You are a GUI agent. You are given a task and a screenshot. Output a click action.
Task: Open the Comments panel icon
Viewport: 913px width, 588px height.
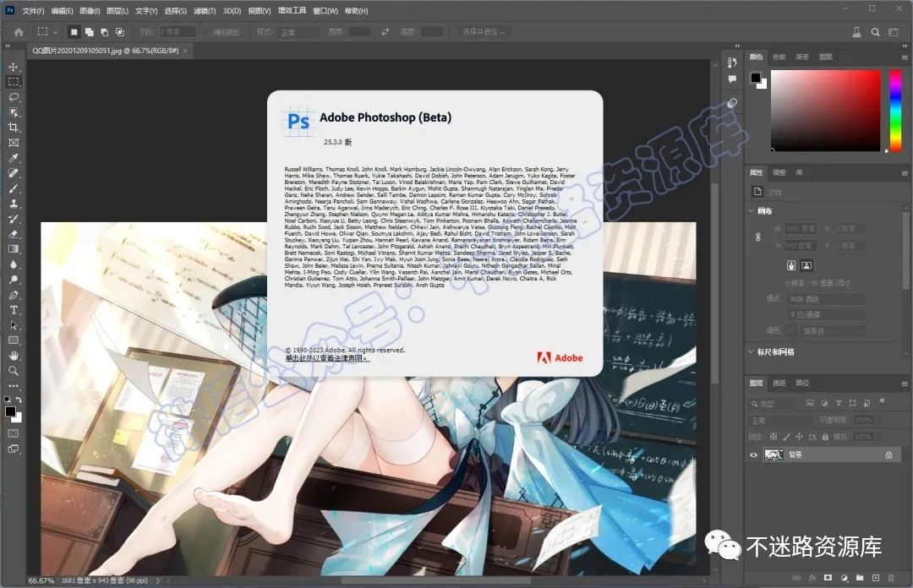click(732, 79)
